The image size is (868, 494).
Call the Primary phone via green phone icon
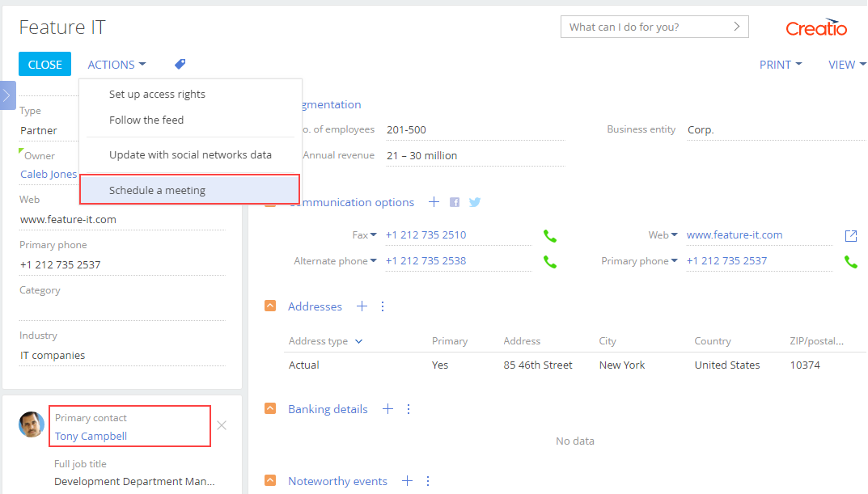851,262
